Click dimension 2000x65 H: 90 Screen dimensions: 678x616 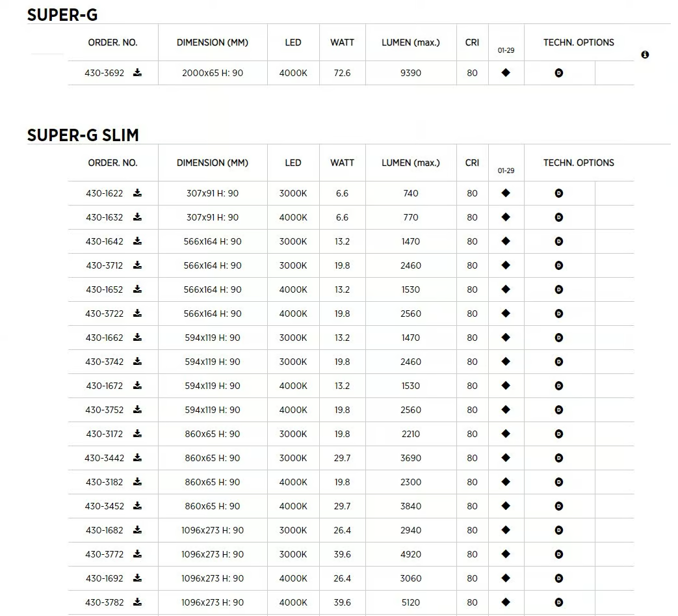[213, 73]
